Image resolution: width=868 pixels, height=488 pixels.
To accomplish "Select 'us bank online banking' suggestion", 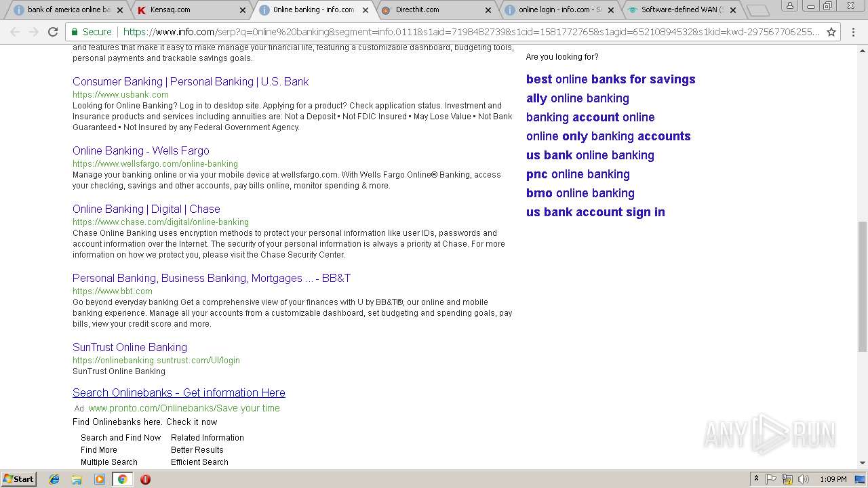I will point(590,155).
